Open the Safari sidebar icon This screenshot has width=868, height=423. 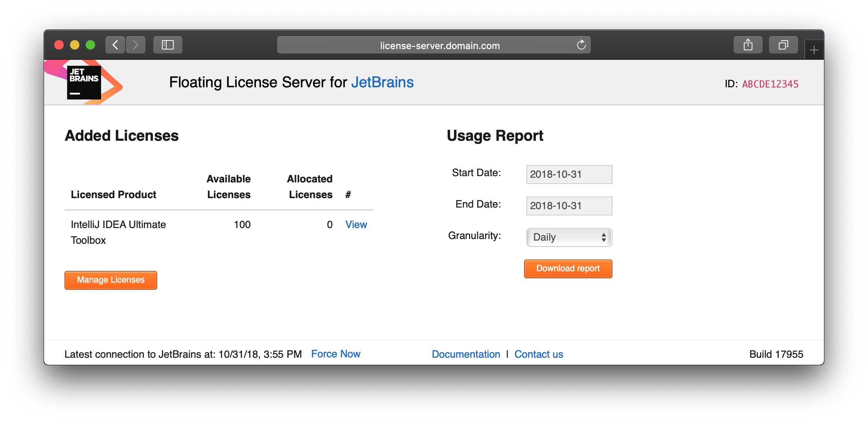tap(167, 44)
